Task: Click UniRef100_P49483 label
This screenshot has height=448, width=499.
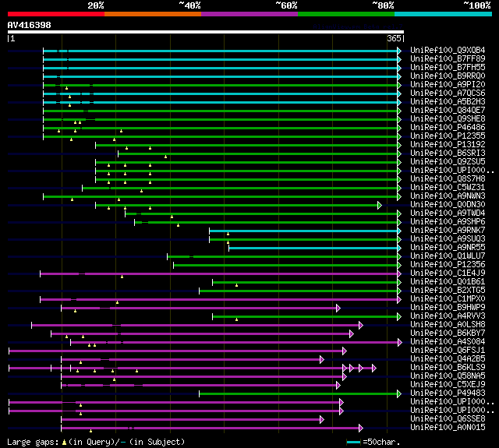Action: [448, 393]
